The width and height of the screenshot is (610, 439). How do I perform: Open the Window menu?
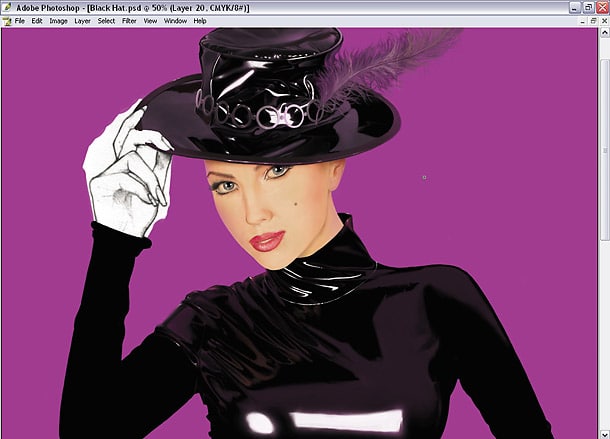tap(175, 21)
